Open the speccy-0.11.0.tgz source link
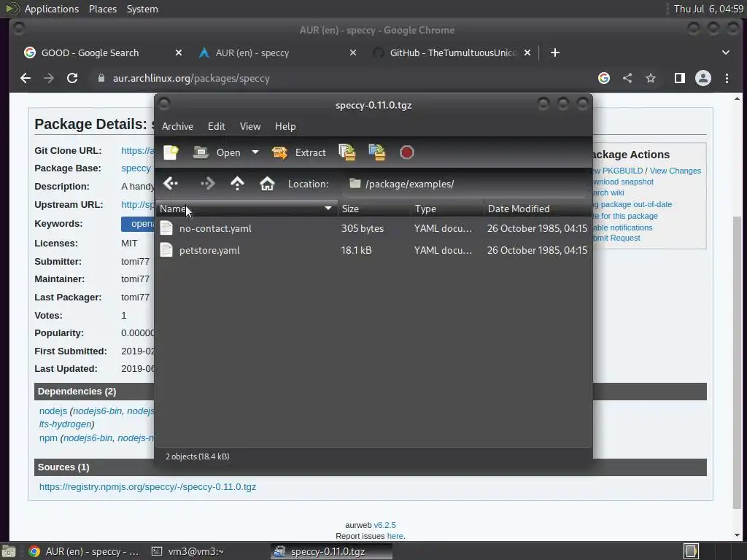The width and height of the screenshot is (747, 560). coord(147,486)
